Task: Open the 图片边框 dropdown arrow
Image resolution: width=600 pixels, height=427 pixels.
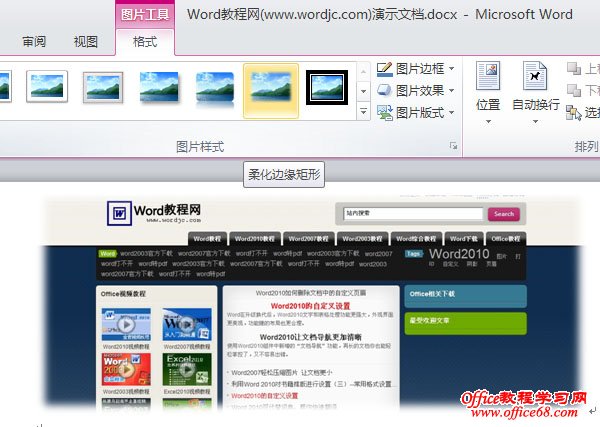Action: click(x=452, y=69)
